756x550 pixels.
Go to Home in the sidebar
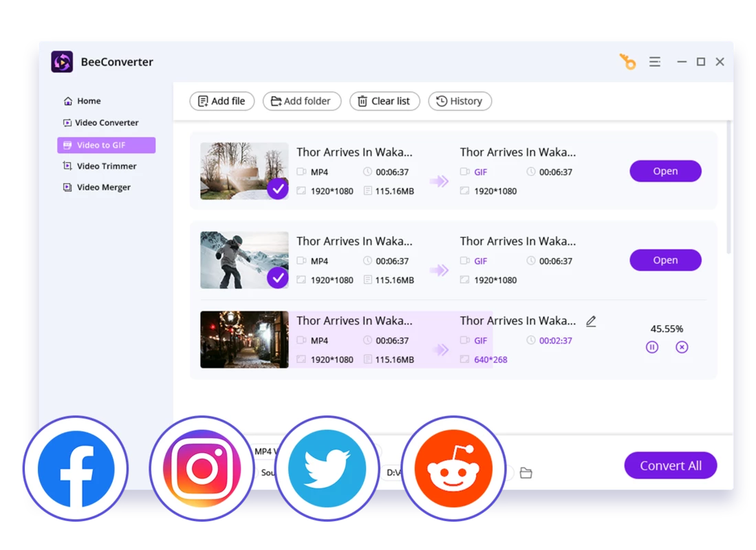click(x=83, y=101)
